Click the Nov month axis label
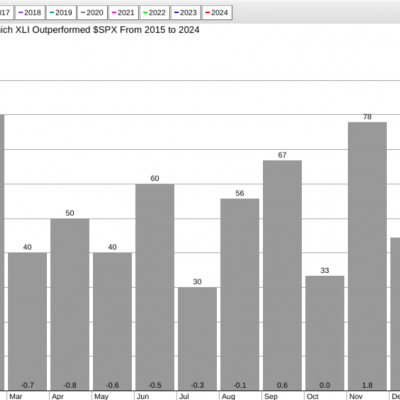 point(356,396)
